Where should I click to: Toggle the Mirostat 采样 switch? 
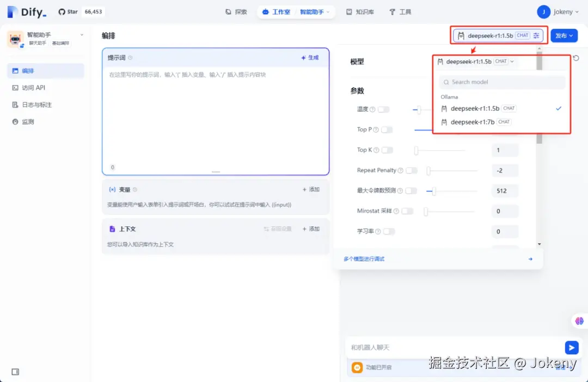pyautogui.click(x=407, y=211)
